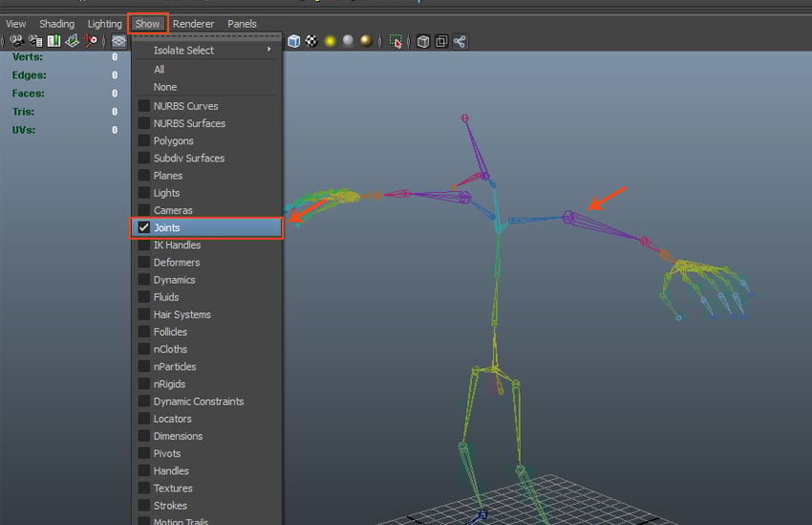The image size is (812, 525).
Task: Toggle the X-Ray Joints toolbar icon
Action: pyautogui.click(x=459, y=41)
